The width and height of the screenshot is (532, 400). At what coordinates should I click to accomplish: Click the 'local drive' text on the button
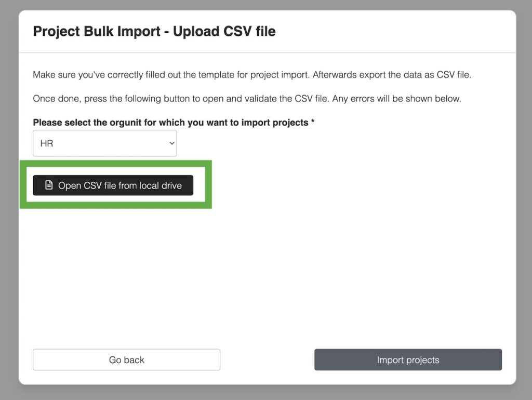click(x=161, y=185)
